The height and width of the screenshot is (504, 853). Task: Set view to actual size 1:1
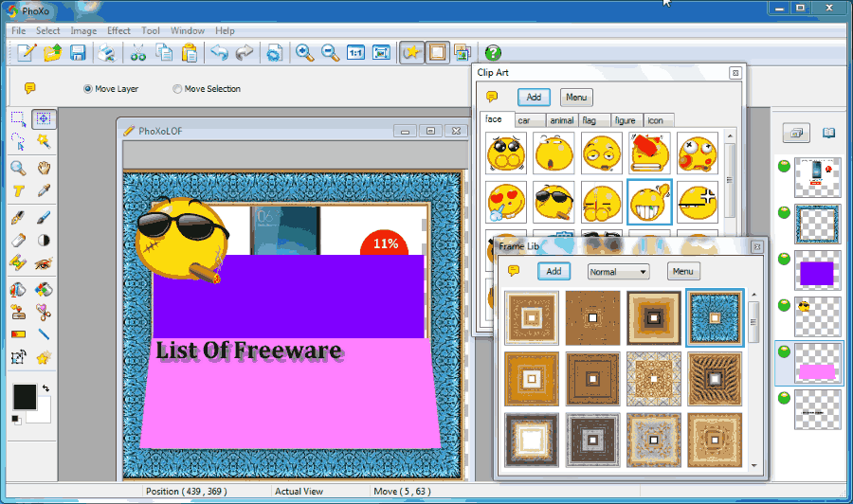[x=355, y=53]
